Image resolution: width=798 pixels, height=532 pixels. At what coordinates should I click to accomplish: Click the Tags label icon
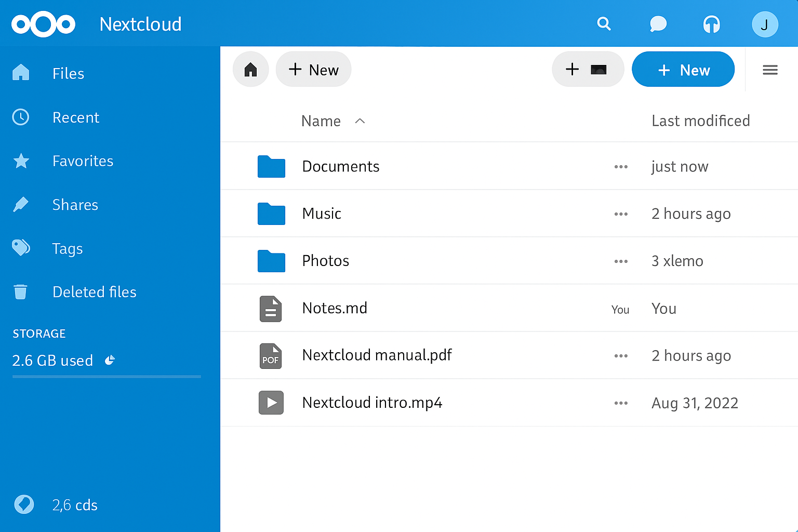click(x=21, y=248)
